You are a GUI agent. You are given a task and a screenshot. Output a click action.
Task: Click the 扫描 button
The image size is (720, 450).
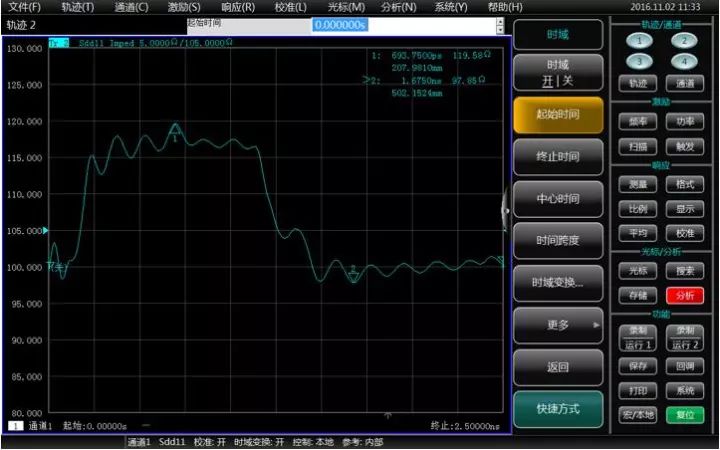click(638, 147)
